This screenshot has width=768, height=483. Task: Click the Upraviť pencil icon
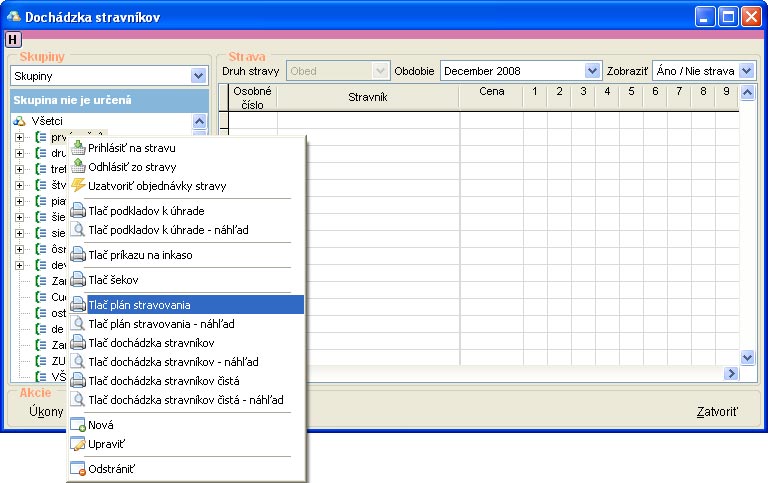[x=78, y=444]
